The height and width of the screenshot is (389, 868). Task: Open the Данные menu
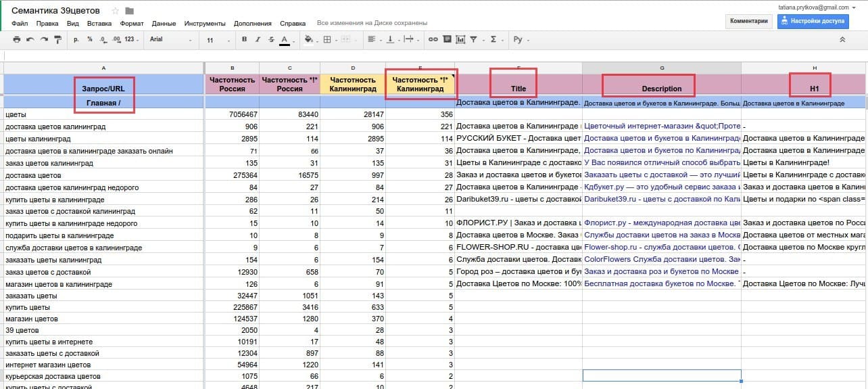(x=164, y=23)
